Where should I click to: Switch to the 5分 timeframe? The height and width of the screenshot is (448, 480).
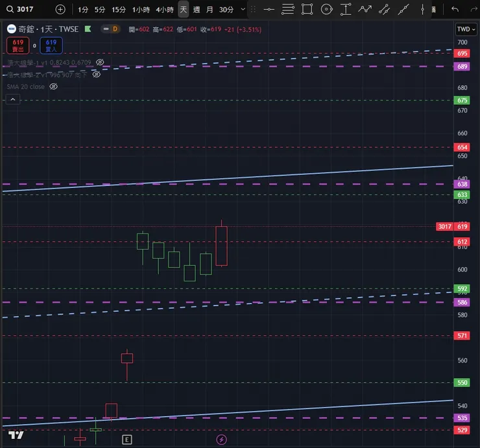click(100, 10)
